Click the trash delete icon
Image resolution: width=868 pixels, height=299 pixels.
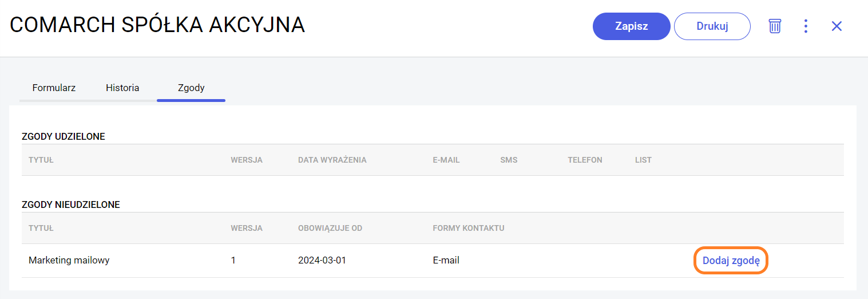(774, 26)
